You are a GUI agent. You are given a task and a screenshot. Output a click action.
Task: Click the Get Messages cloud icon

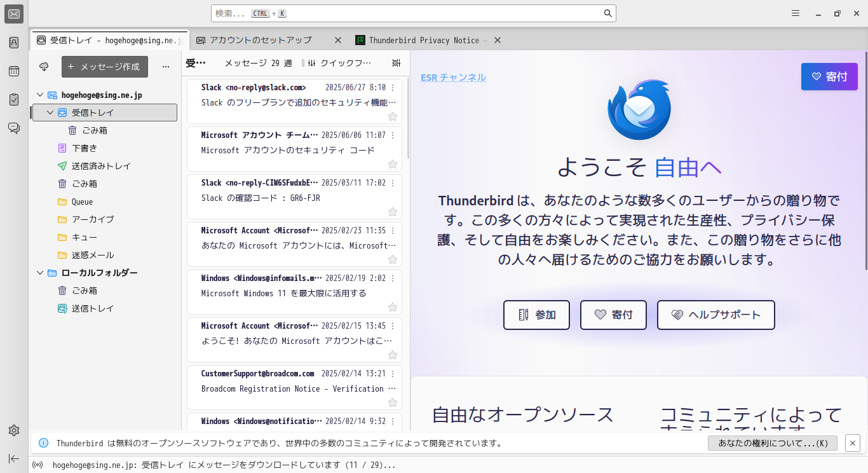pyautogui.click(x=44, y=67)
